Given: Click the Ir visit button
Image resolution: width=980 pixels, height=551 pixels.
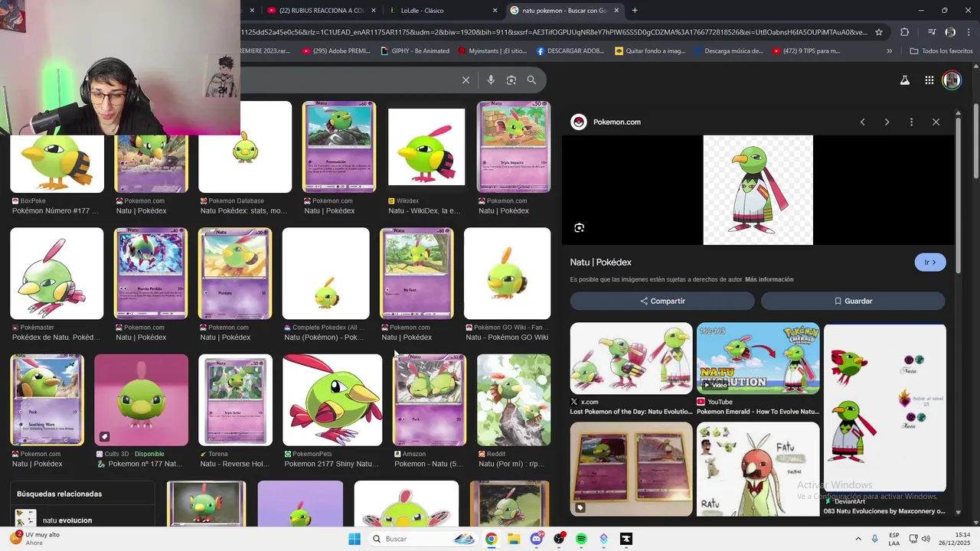Looking at the screenshot, I should (930, 262).
